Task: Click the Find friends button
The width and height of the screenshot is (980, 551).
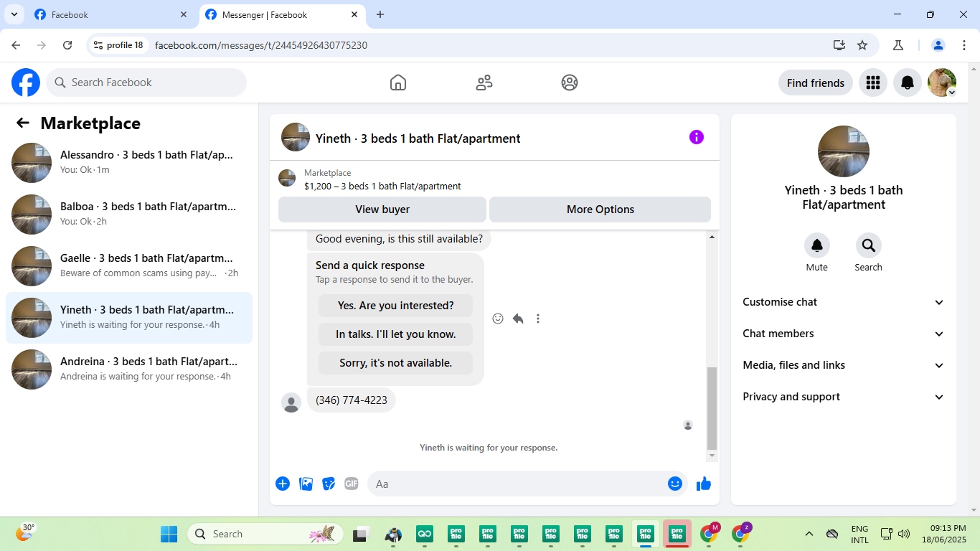Action: point(816,83)
